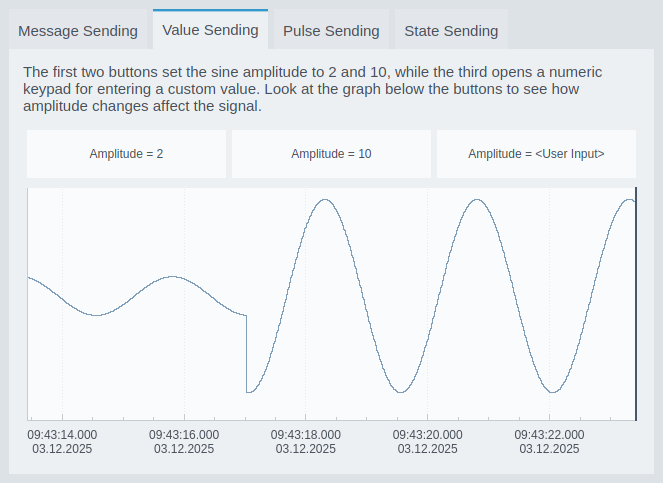
Task: Select the 09:43:22.000 time axis label
Action: pos(549,442)
